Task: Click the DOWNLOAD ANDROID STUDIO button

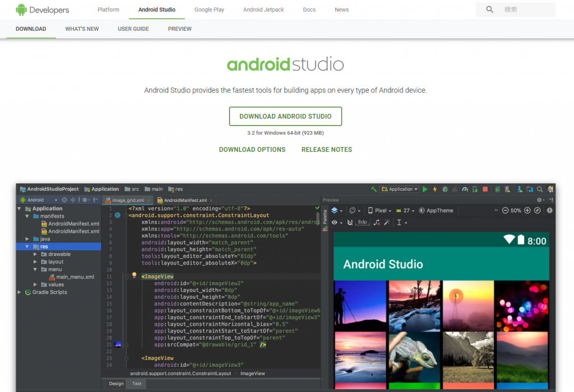Action: pyautogui.click(x=285, y=116)
